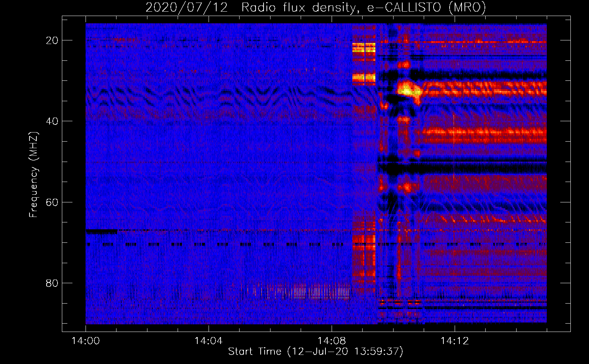Click the 60 MHz frequency tick label
This screenshot has width=589, height=364.
pos(52,202)
